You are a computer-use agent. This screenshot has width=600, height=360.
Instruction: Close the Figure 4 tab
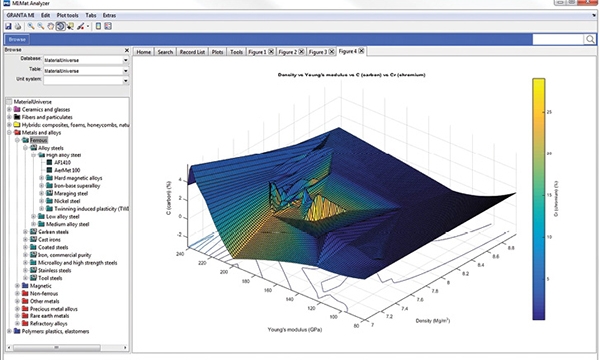click(x=361, y=51)
